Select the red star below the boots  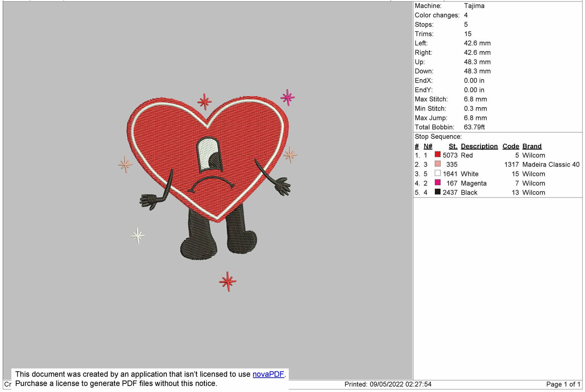click(228, 281)
